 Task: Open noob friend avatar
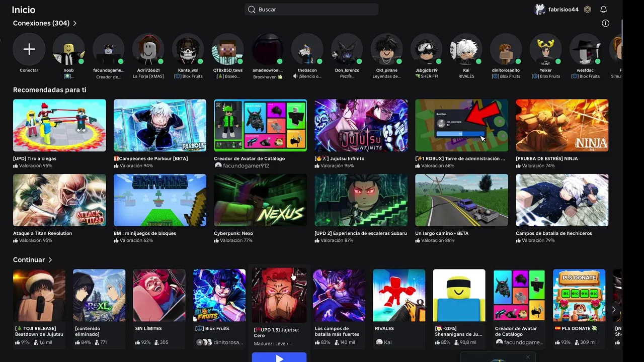point(68,49)
